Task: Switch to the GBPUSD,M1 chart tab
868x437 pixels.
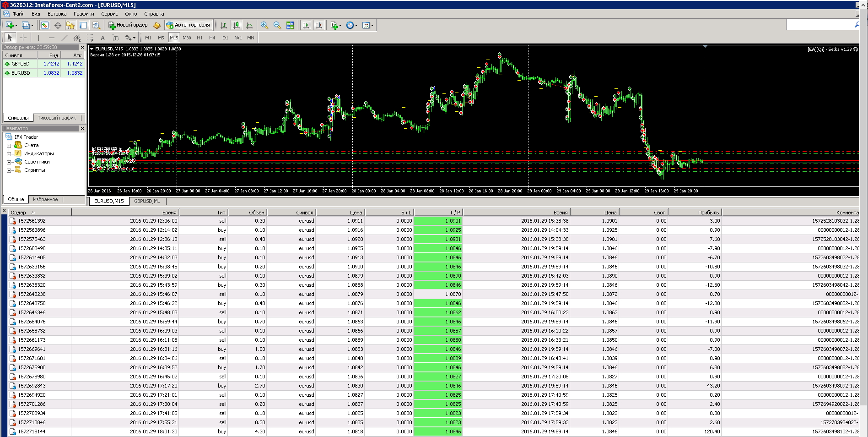Action: pyautogui.click(x=147, y=201)
